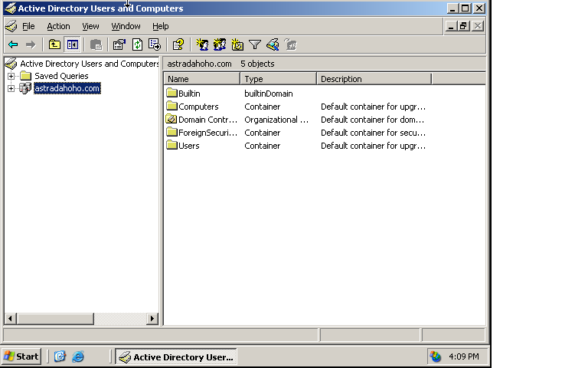Expand the Saved Queries node
588x368 pixels.
[11, 76]
